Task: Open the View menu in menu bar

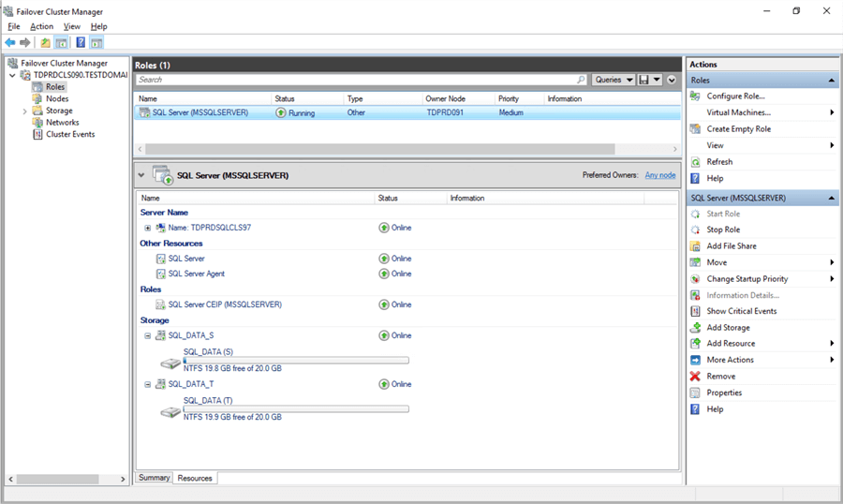Action: point(71,26)
